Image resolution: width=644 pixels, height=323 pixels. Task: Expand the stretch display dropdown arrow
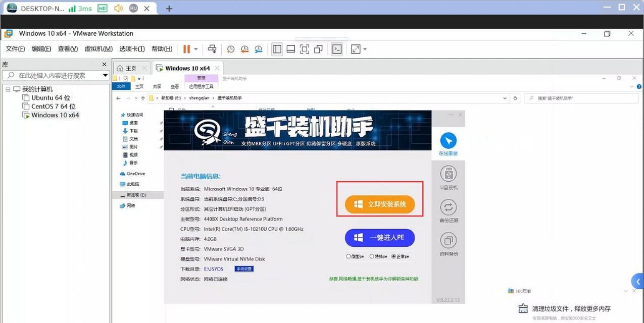coord(365,49)
